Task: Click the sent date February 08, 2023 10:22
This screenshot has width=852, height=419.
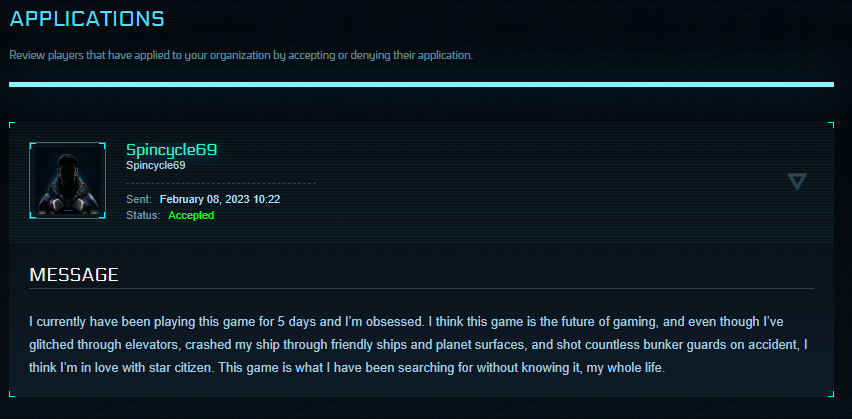Action: 220,199
